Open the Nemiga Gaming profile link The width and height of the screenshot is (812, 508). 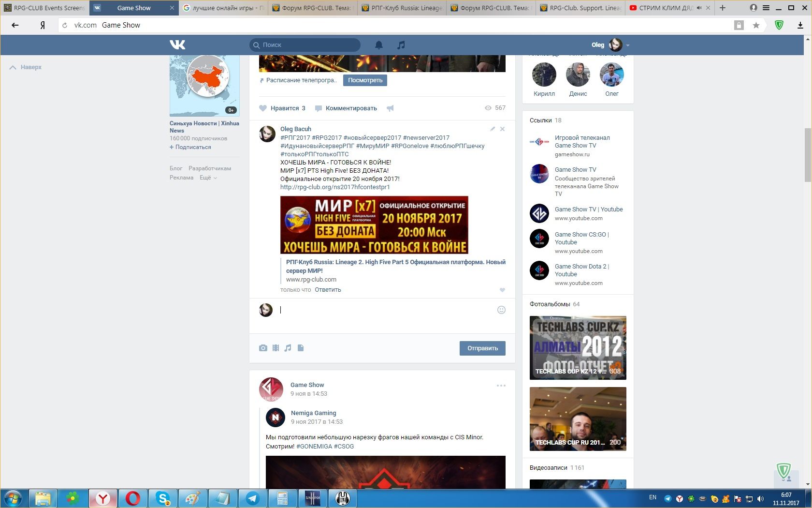pos(313,413)
